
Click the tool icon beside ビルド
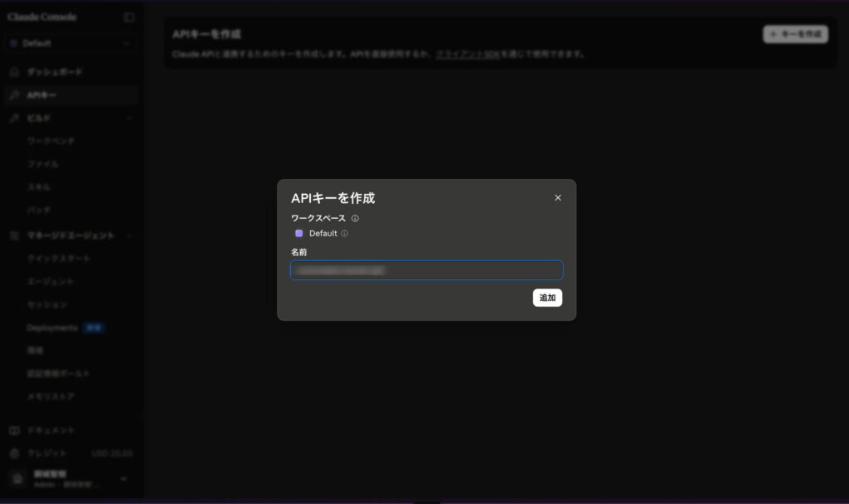tap(15, 118)
